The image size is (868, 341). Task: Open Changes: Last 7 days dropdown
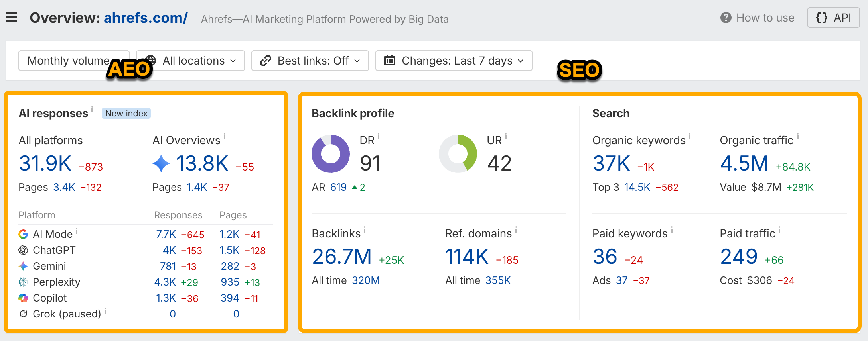click(x=454, y=61)
